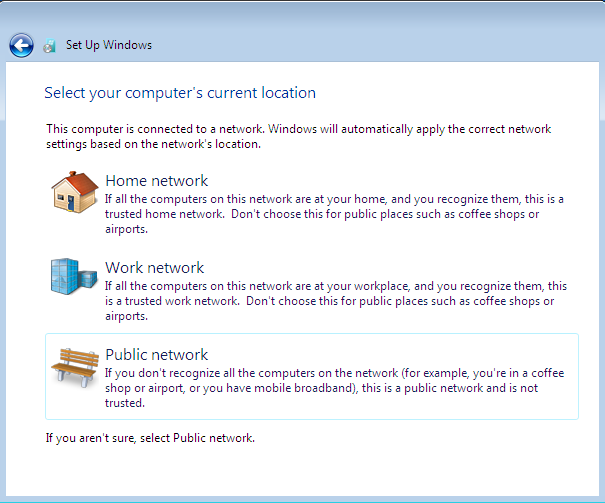The image size is (605, 503).
Task: Choose the 'Public network' title link
Action: click(157, 354)
